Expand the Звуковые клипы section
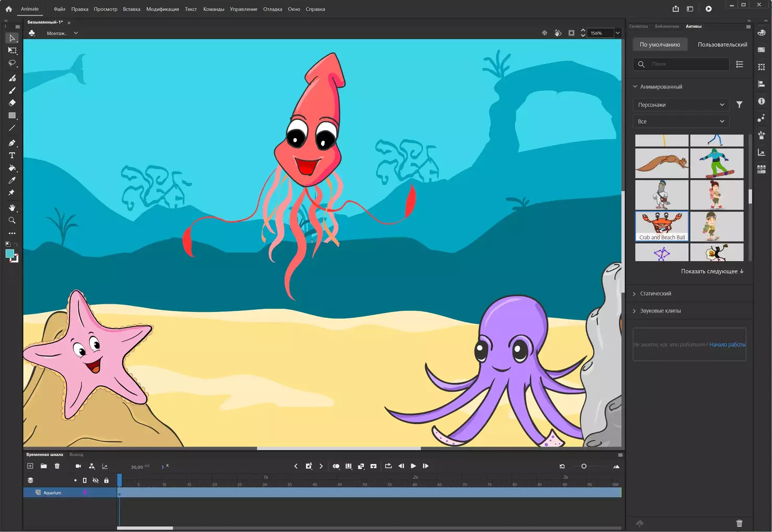Image resolution: width=772 pixels, height=532 pixels. [660, 311]
